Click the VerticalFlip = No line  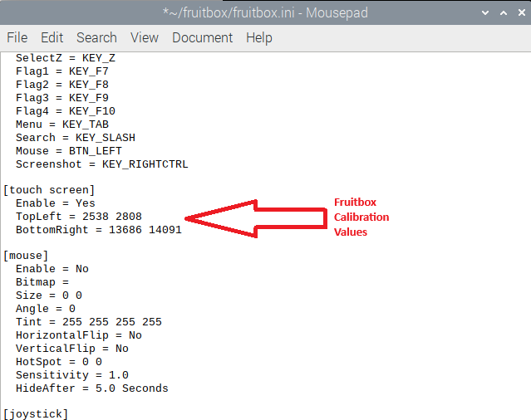click(72, 349)
